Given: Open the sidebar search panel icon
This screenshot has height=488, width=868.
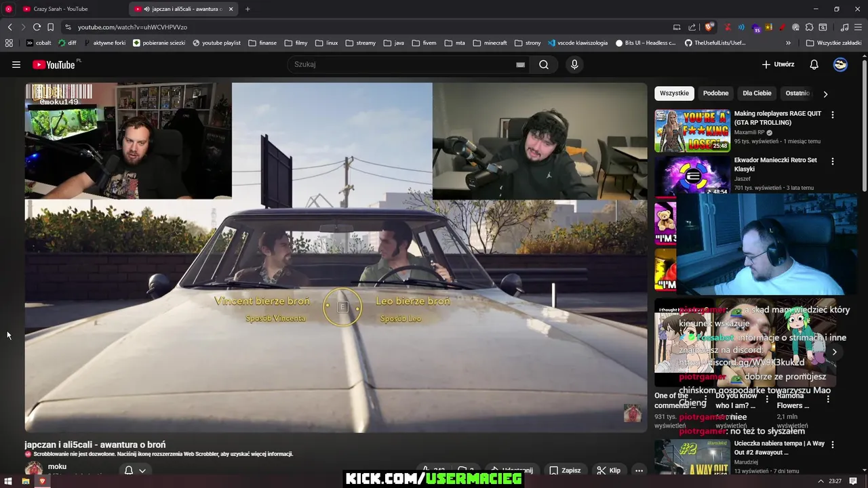Looking at the screenshot, I should click(823, 27).
